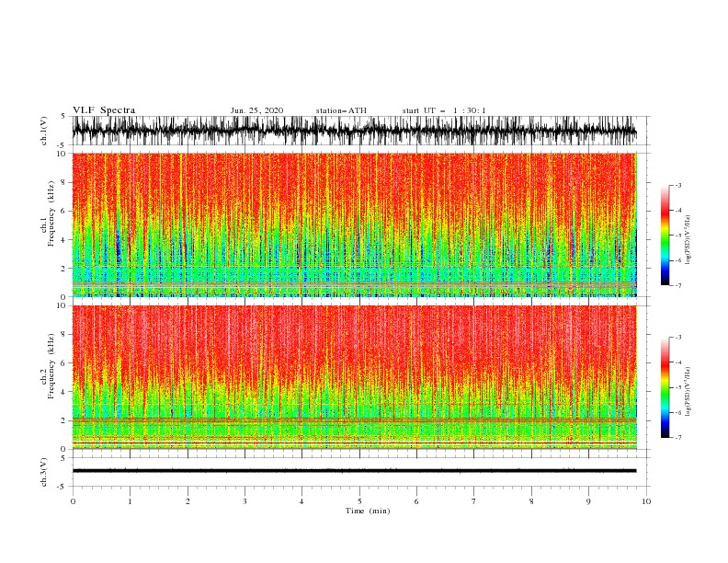This screenshot has height=563, width=728.
Task: Click the log(PSD) label beside ch.2 color bar
Action: point(688,392)
